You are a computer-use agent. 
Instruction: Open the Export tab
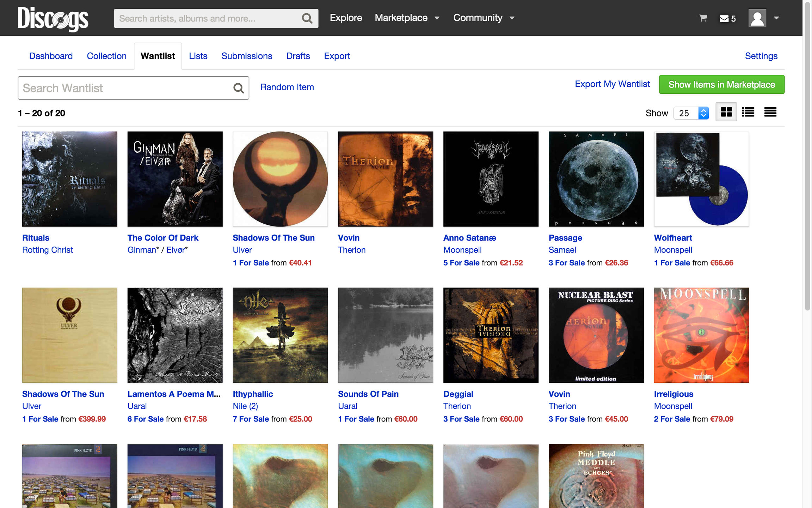tap(337, 56)
